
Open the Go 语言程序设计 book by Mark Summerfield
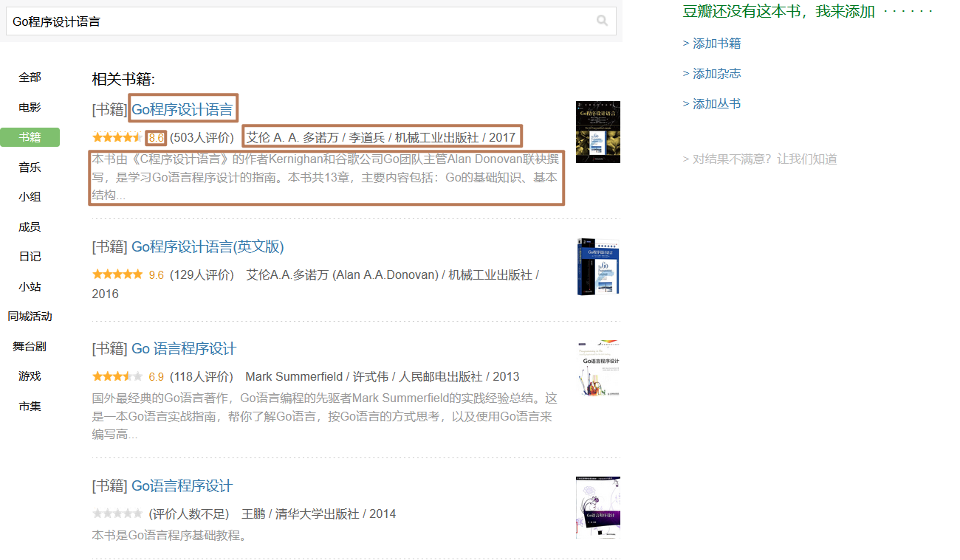184,349
